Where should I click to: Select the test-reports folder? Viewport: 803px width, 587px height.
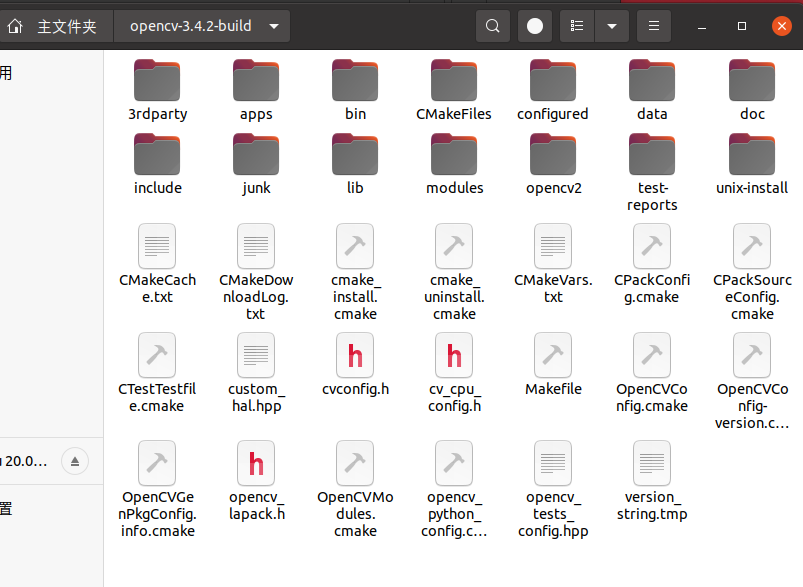(x=652, y=154)
